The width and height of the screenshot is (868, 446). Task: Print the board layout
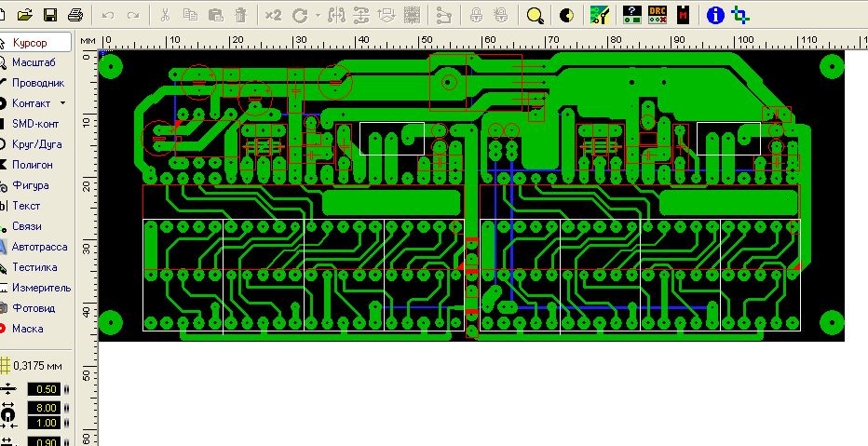click(75, 15)
